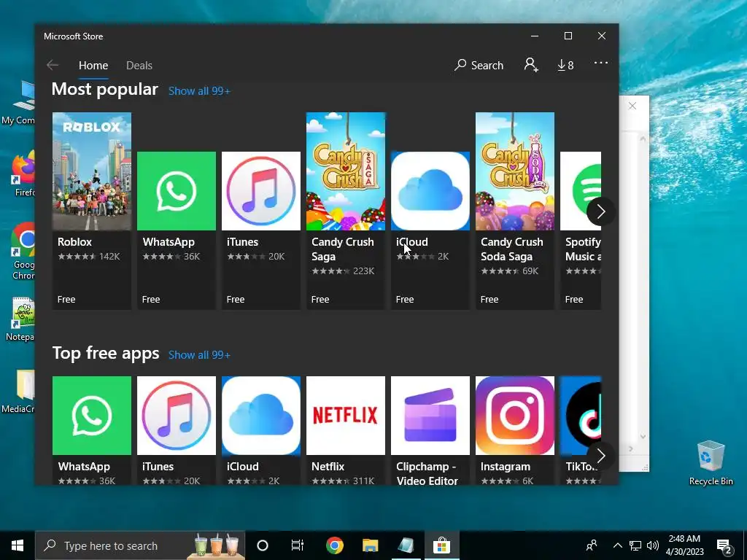Open the See more ellipsis menu
The width and height of the screenshot is (747, 560).
pyautogui.click(x=601, y=63)
